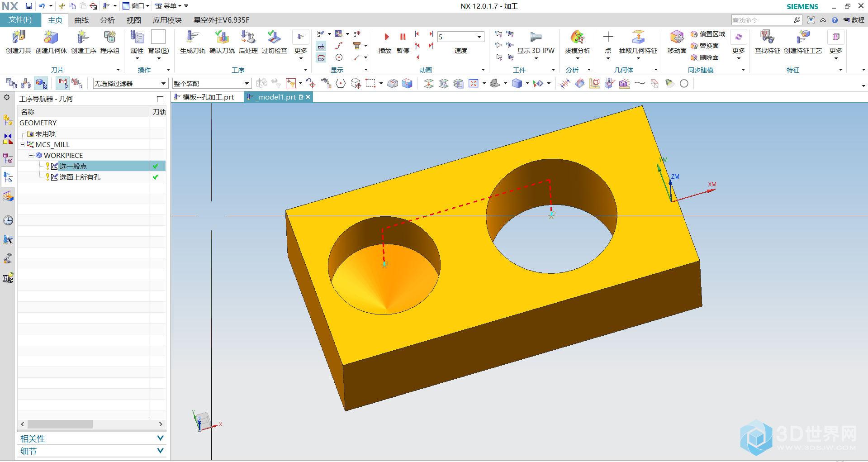The width and height of the screenshot is (868, 462).
Task: Click 偏置区域 offset region
Action: pos(708,34)
